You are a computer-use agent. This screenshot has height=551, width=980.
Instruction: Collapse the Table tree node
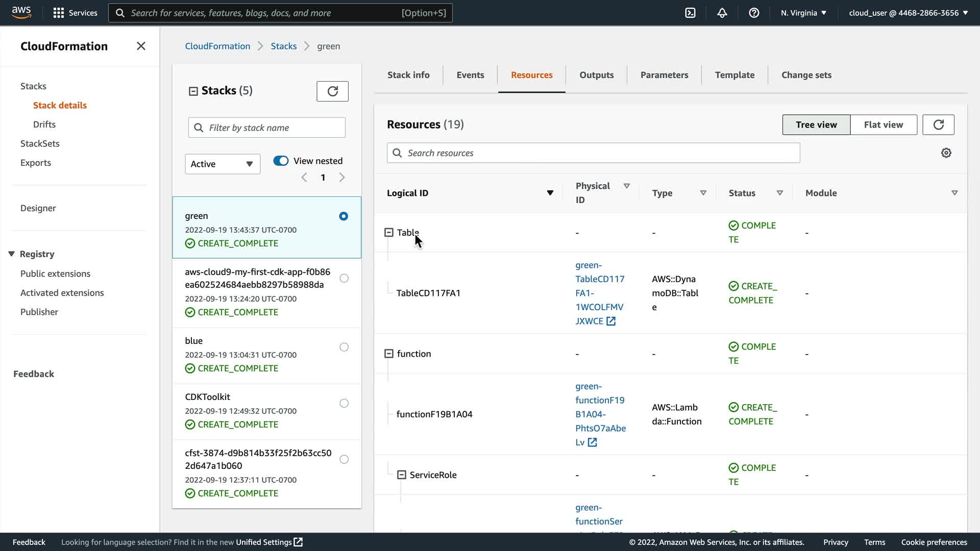tap(389, 233)
